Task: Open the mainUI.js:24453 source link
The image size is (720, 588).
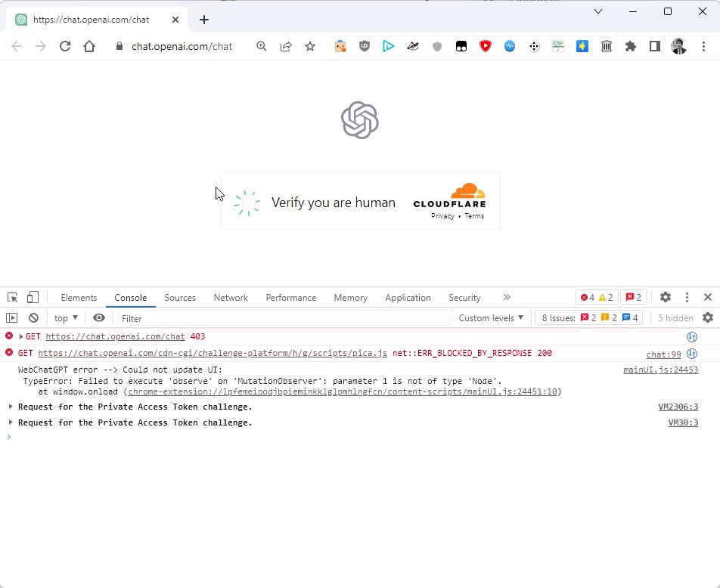Action: click(x=660, y=370)
